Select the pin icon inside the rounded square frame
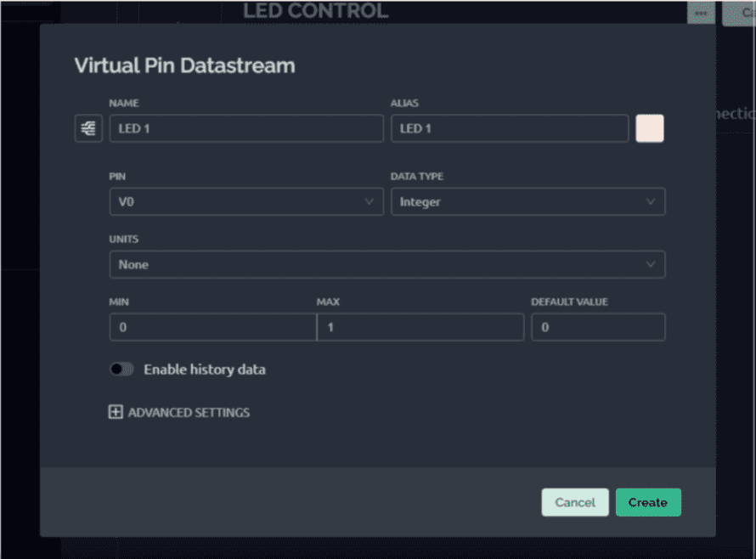 [88, 127]
